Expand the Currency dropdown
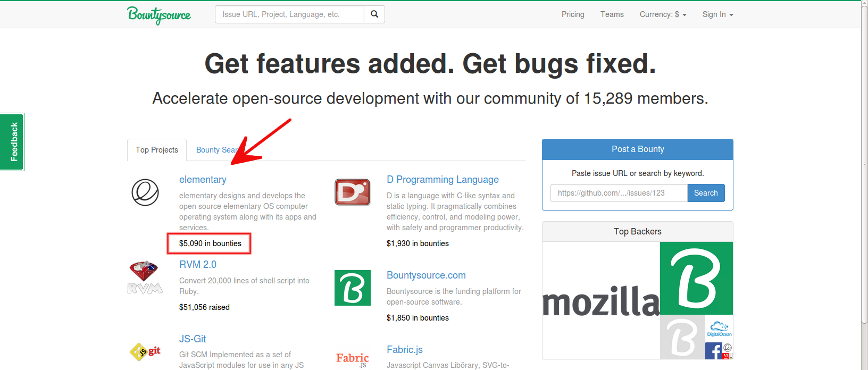This screenshot has height=370, width=868. (663, 14)
